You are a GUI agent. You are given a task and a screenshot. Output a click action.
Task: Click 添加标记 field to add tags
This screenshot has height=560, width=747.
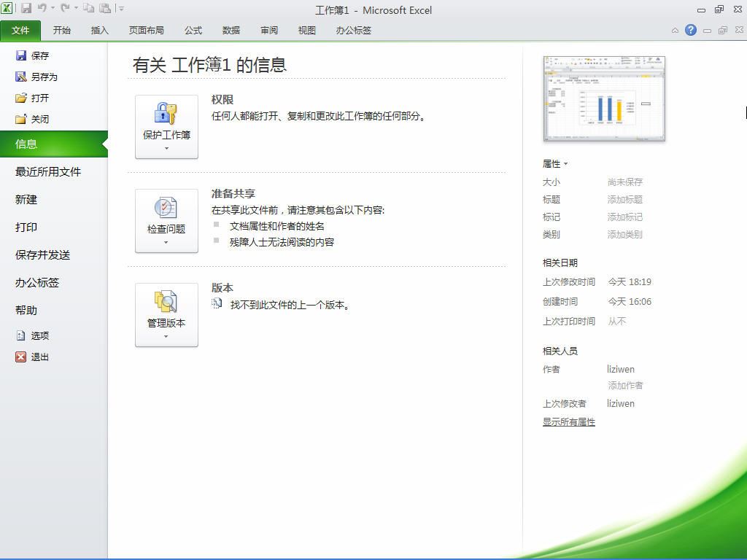click(625, 217)
